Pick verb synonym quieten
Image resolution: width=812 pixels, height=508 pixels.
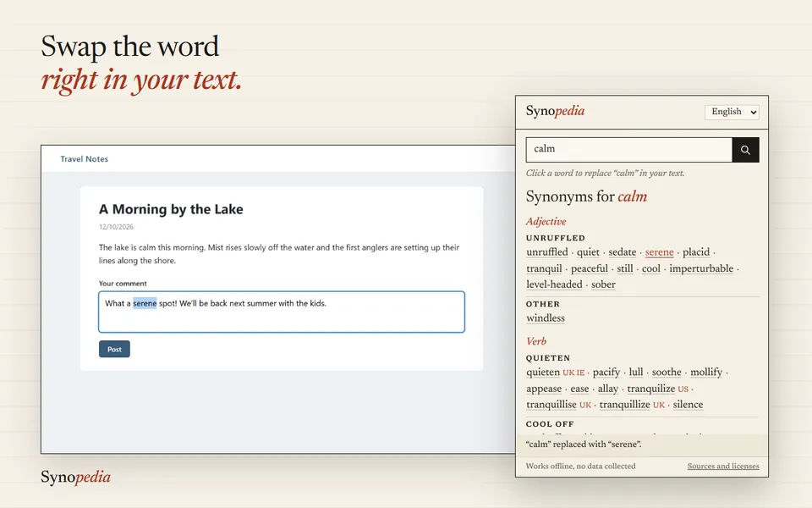543,373
